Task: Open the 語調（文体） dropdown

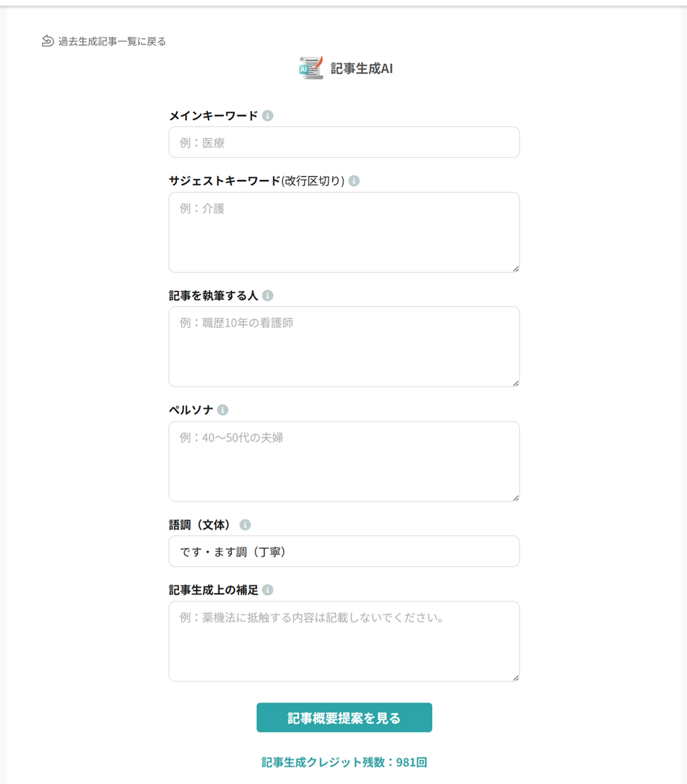Action: pyautogui.click(x=344, y=551)
